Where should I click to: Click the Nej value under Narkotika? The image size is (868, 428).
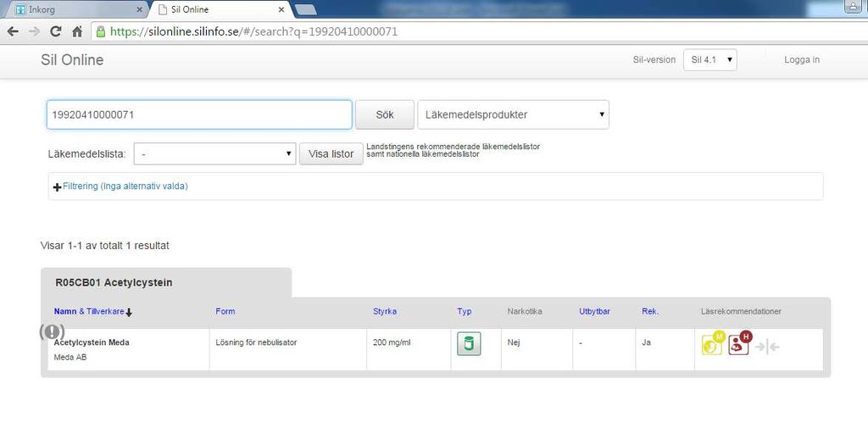[x=513, y=342]
